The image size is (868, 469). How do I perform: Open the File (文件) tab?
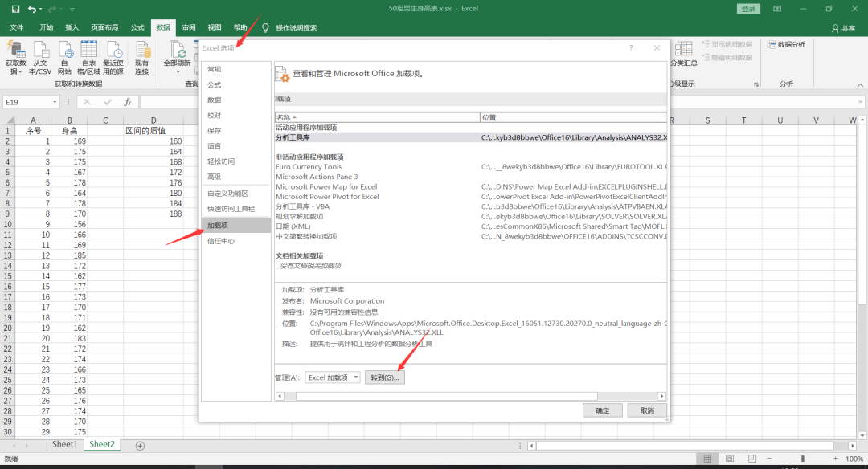[17, 27]
